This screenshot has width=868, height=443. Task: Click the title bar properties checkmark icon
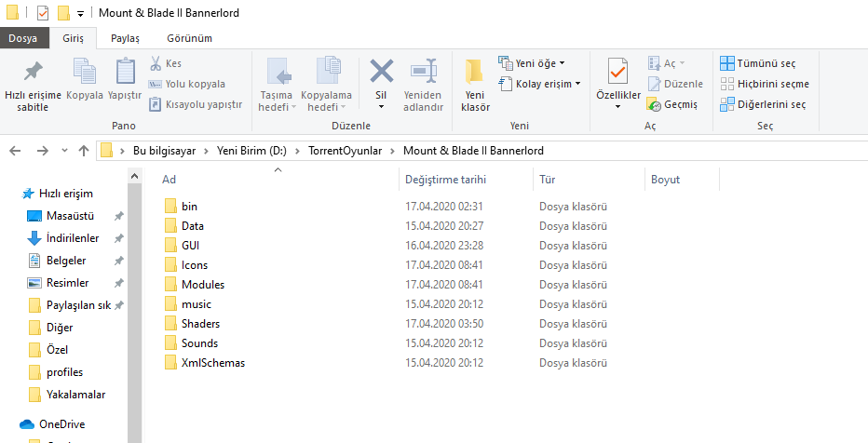(x=43, y=12)
